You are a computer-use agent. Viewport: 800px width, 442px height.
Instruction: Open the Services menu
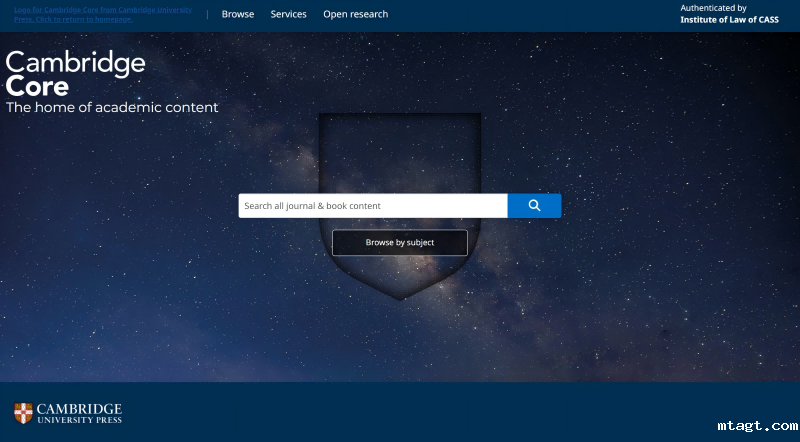pyautogui.click(x=288, y=14)
